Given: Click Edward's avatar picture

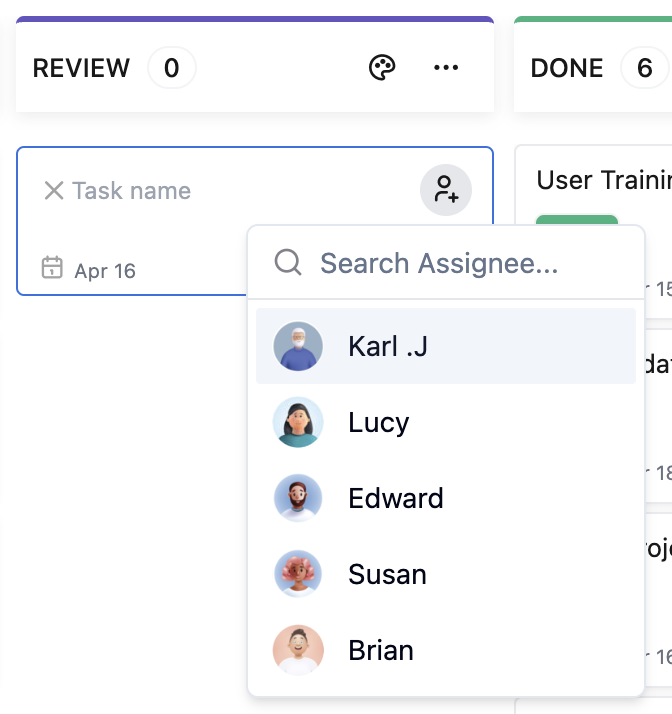Looking at the screenshot, I should tap(298, 498).
